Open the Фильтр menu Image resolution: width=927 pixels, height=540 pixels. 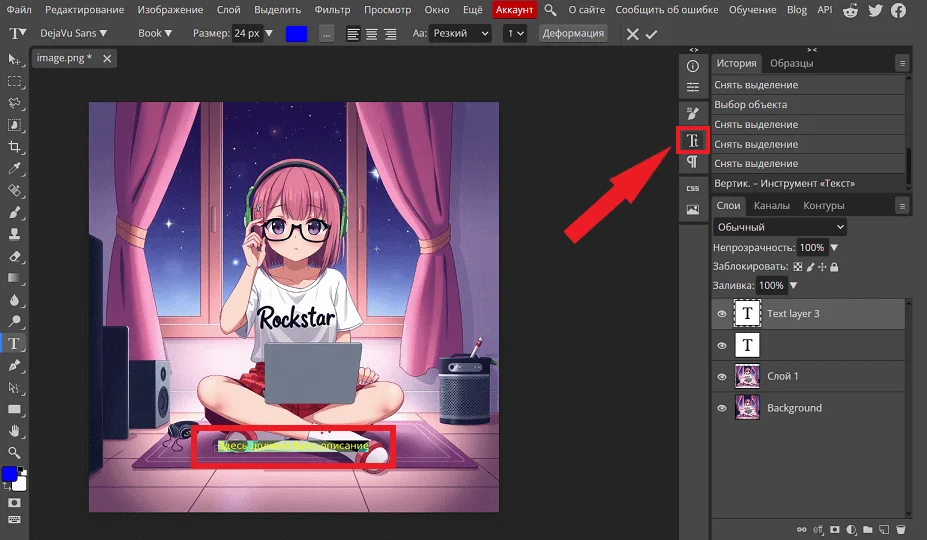pyautogui.click(x=332, y=9)
